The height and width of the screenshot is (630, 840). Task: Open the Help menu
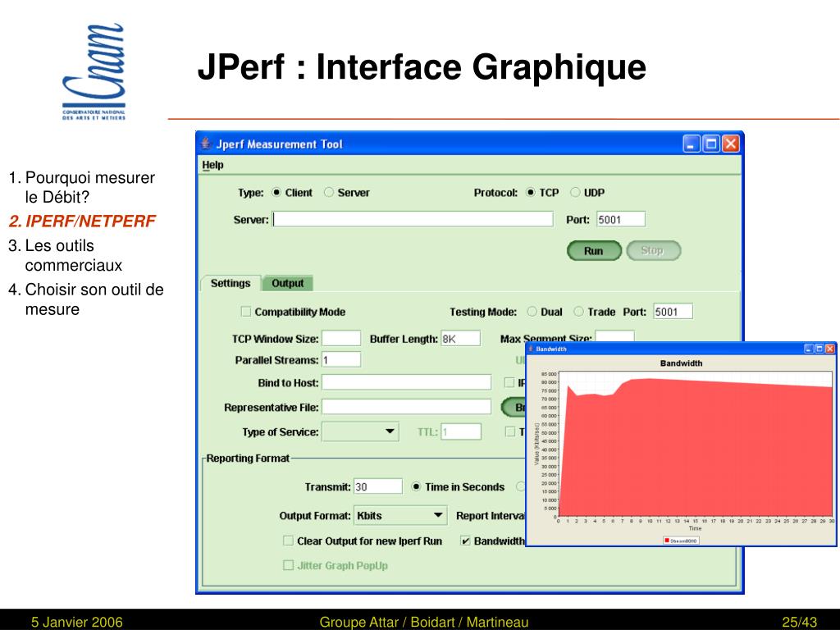click(x=212, y=165)
